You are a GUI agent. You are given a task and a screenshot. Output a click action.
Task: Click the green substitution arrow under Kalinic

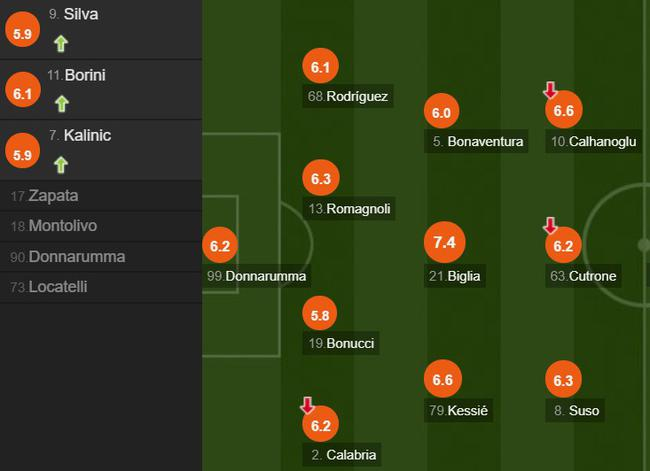[x=61, y=163]
